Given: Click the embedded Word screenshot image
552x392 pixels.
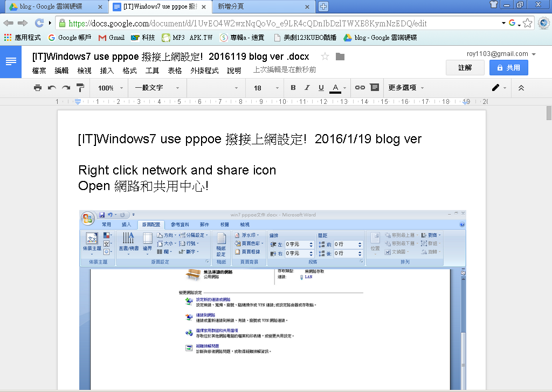Looking at the screenshot, I should [x=273, y=300].
